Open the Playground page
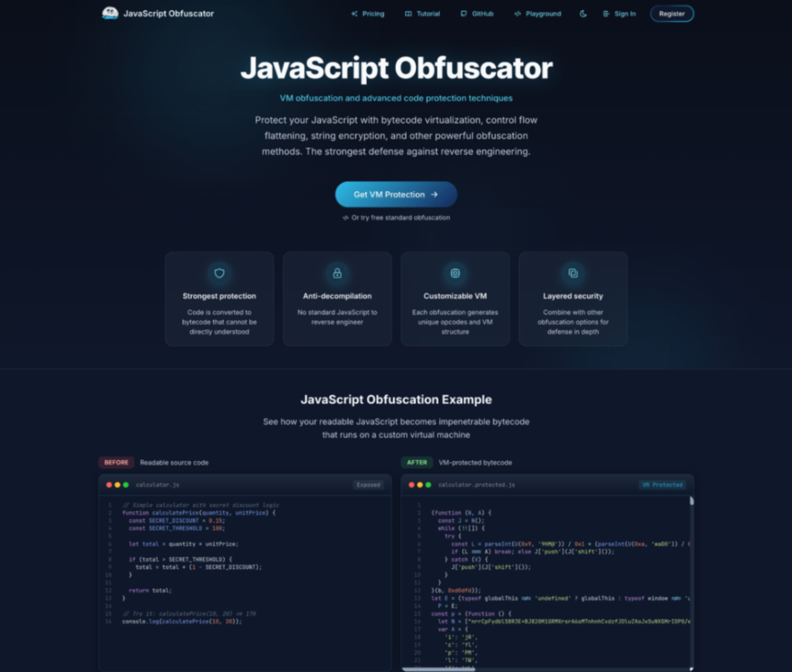Screen dimensions: 792x672 (538, 14)
